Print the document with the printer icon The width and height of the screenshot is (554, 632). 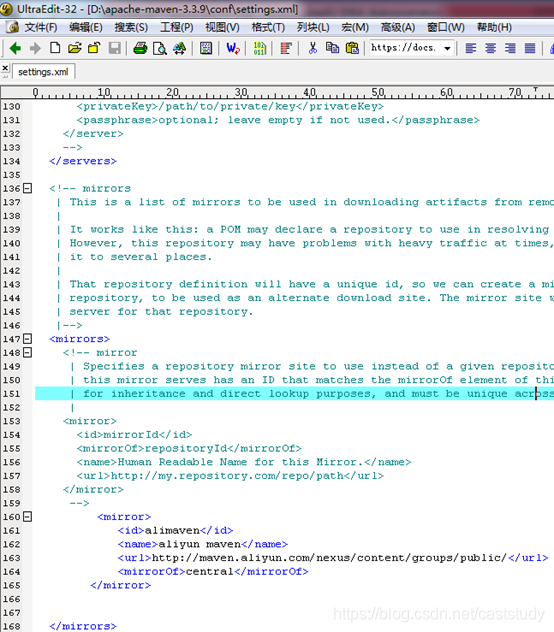click(x=140, y=49)
